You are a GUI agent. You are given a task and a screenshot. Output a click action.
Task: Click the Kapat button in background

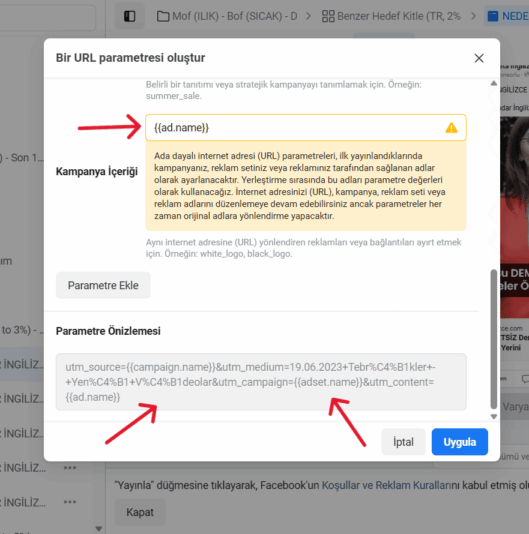pyautogui.click(x=140, y=512)
